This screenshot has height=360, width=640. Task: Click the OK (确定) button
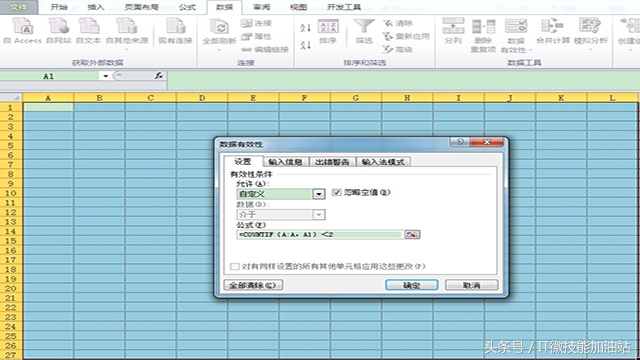click(411, 285)
